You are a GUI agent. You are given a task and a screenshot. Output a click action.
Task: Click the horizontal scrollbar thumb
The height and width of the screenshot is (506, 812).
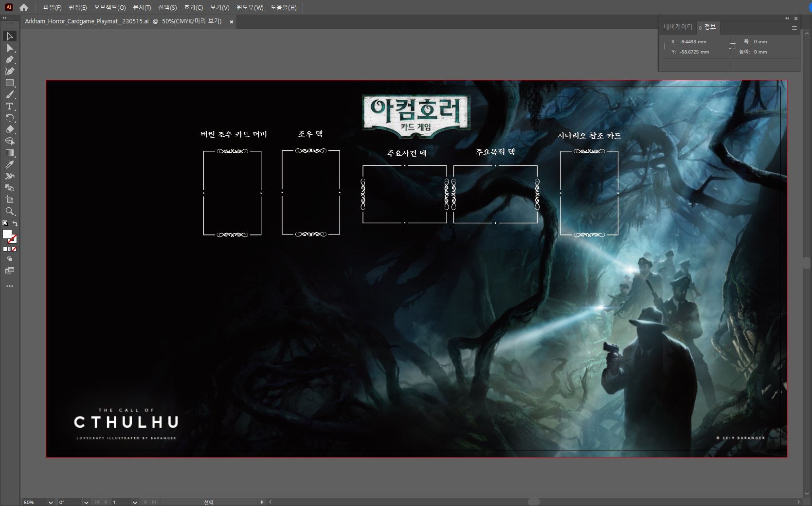(534, 502)
